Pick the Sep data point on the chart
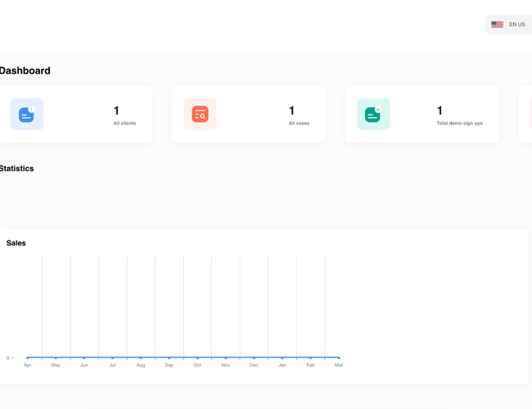This screenshot has width=532, height=409. pyautogui.click(x=169, y=357)
